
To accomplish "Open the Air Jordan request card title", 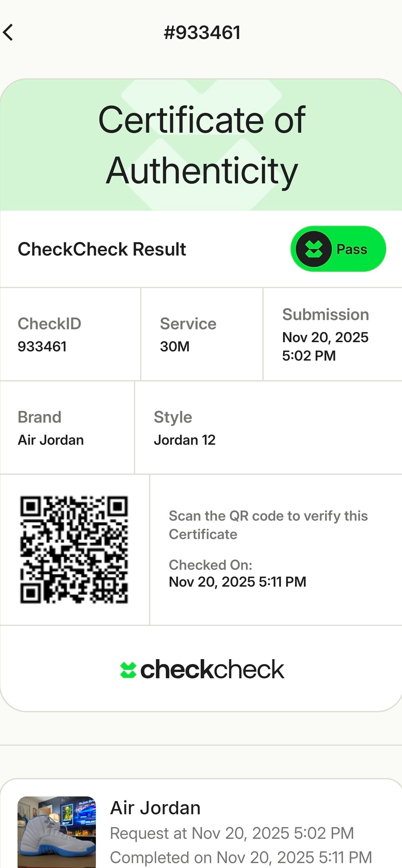I will point(155,808).
